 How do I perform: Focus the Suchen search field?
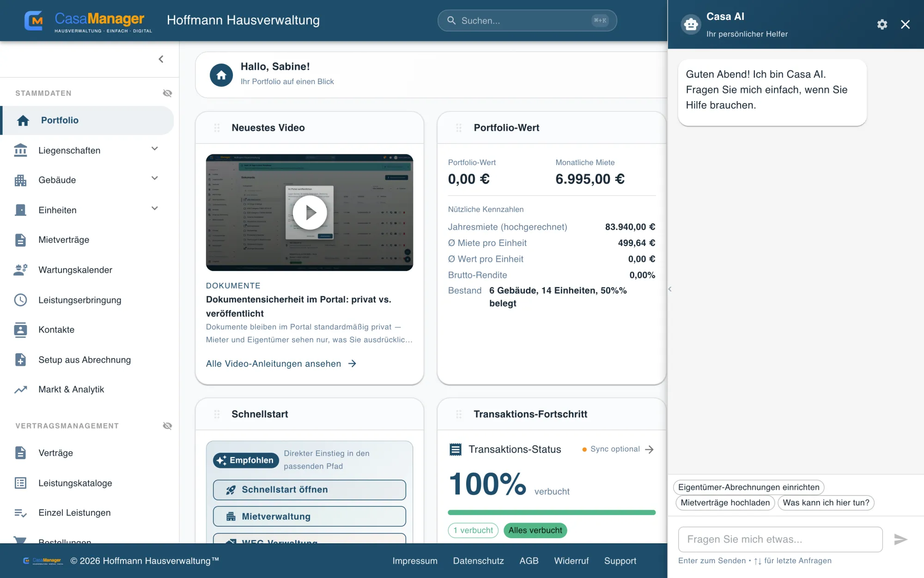tap(527, 21)
